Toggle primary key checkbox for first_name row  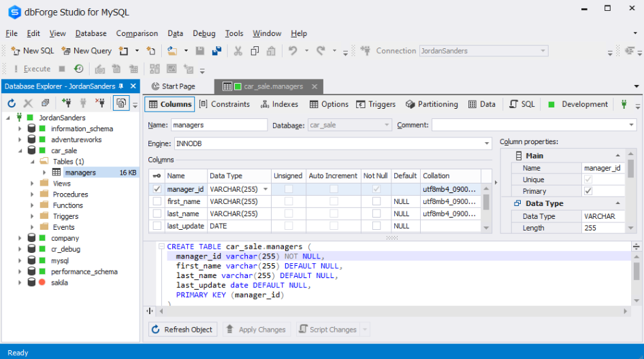(x=157, y=201)
